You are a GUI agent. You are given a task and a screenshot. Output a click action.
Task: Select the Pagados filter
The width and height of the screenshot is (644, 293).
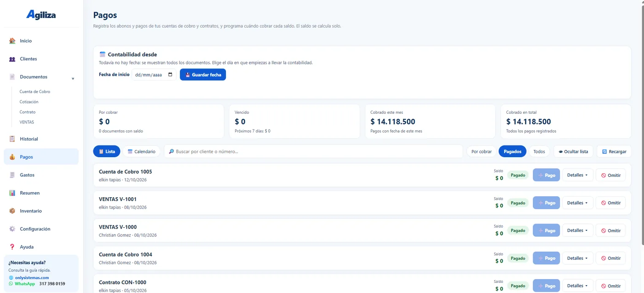pyautogui.click(x=512, y=152)
